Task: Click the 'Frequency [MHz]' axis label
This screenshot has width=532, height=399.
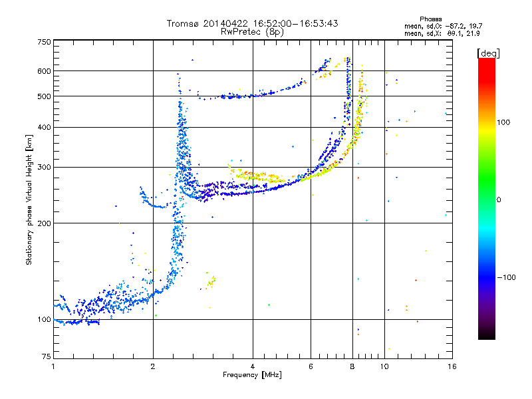Action: [252, 375]
